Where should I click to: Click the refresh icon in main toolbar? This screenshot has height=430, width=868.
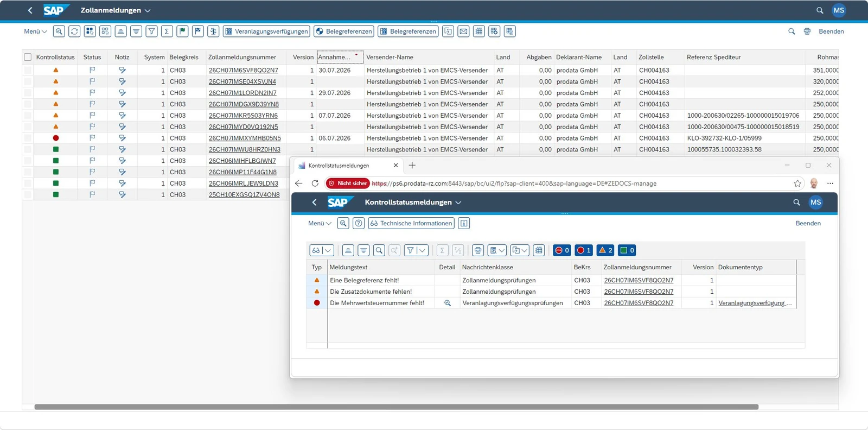(75, 31)
